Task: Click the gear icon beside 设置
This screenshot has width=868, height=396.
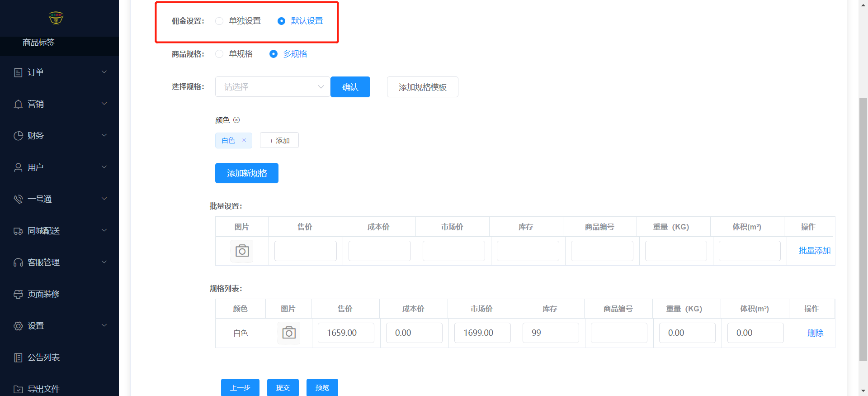Action: click(18, 326)
